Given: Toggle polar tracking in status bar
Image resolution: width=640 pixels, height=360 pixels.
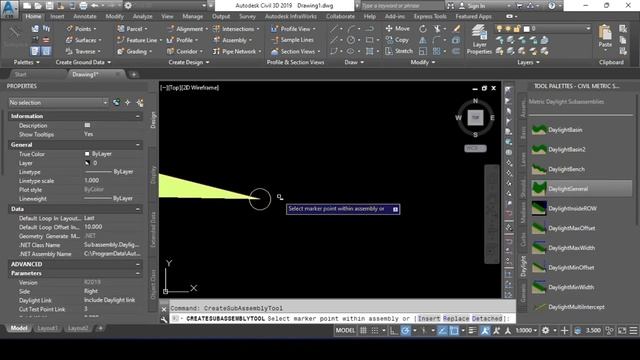Looking at the screenshot, I should pos(405,330).
